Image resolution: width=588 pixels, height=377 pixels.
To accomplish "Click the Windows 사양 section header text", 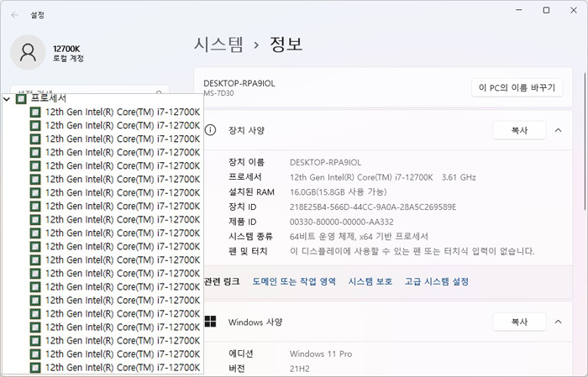I will pyautogui.click(x=255, y=322).
